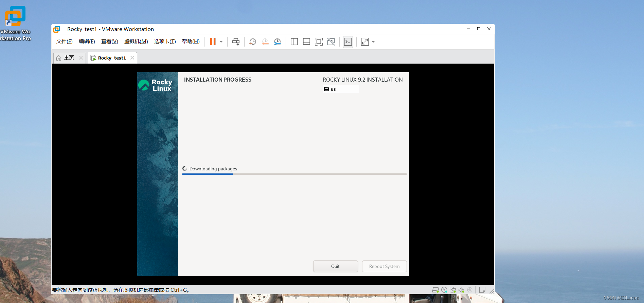Click the Downloading packages status text
The height and width of the screenshot is (303, 644).
[213, 169]
